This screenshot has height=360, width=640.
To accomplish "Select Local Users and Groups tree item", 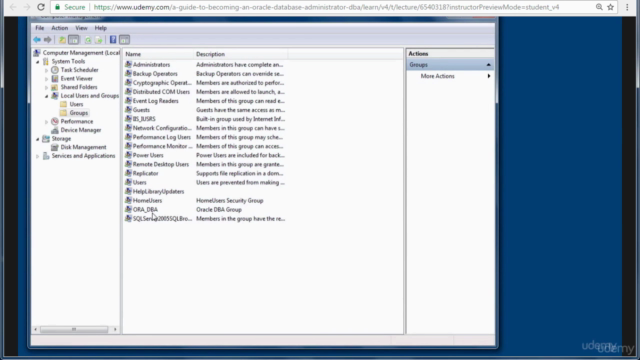I will tap(89, 96).
